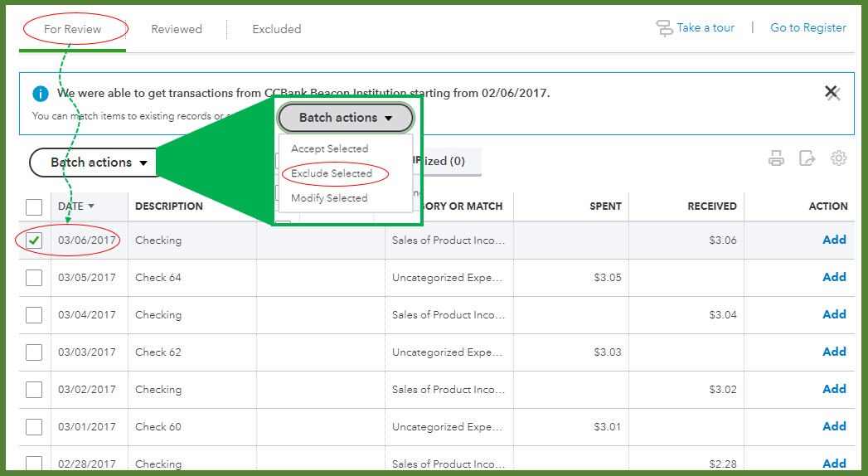
Task: Click the Go to Register link
Action: 808,27
